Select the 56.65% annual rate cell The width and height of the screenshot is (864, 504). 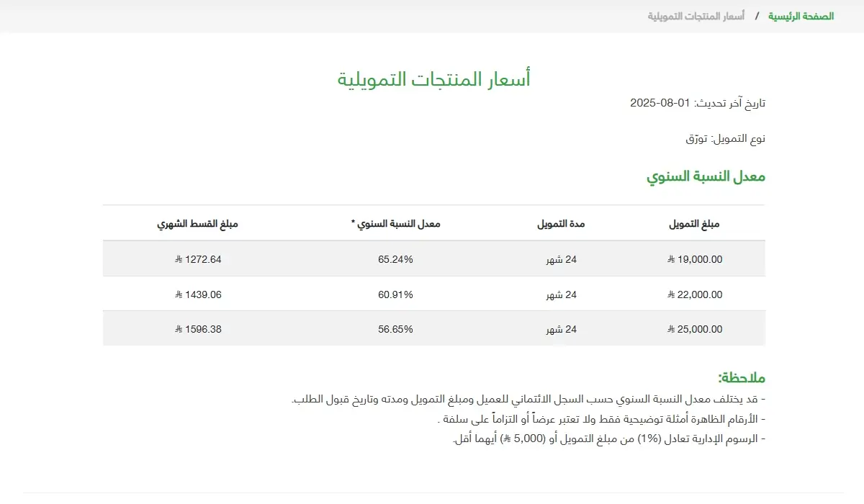pos(395,329)
